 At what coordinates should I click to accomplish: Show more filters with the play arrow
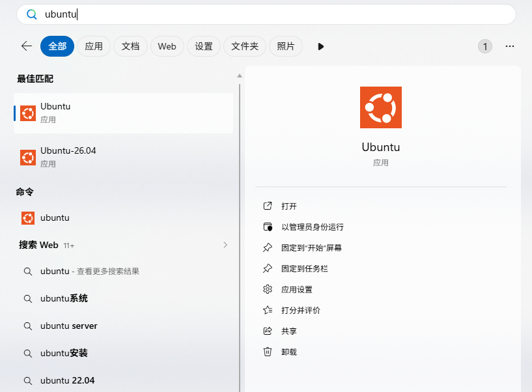click(320, 46)
